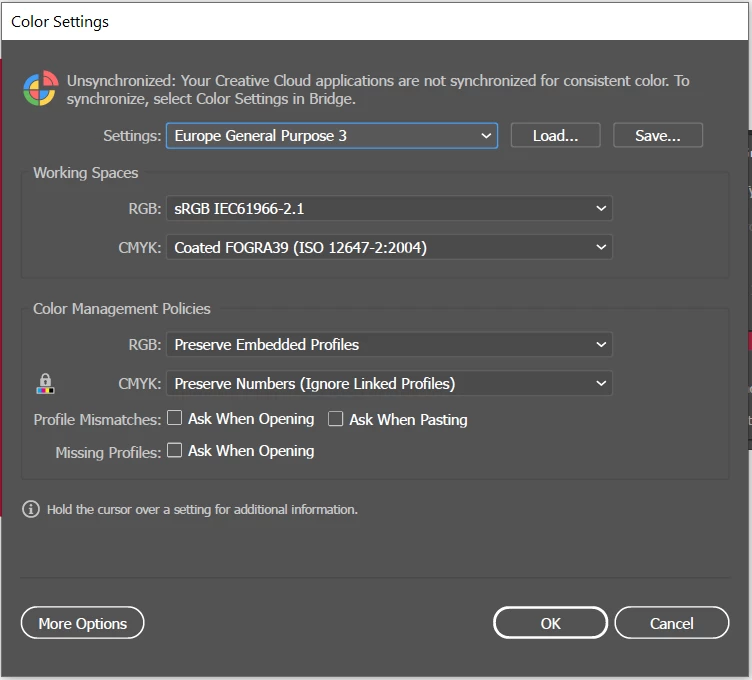
Task: Click the CMYK lock icon
Action: click(x=45, y=384)
